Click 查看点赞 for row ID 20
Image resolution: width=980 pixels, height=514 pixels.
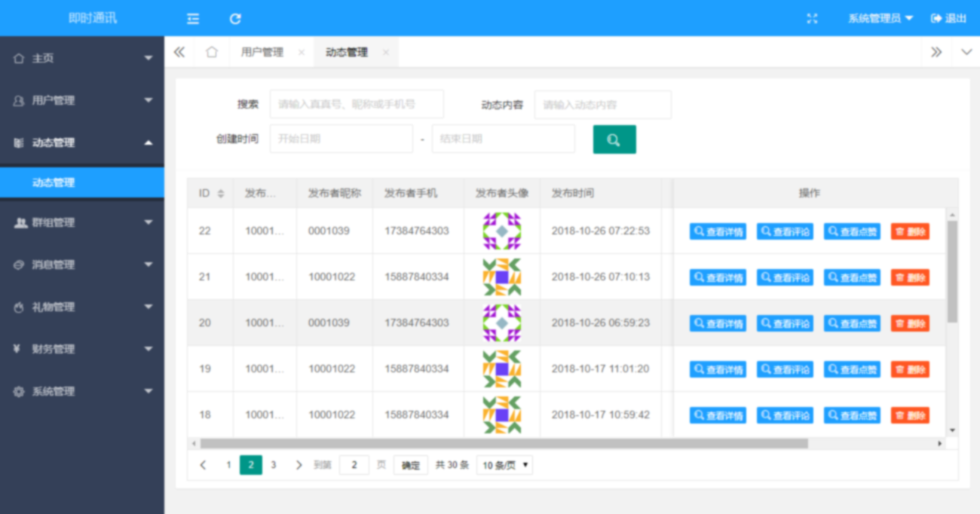pyautogui.click(x=852, y=323)
